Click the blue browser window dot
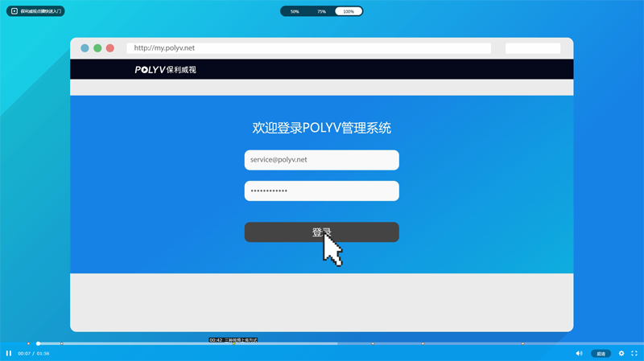Viewport: 644px width, 361px height. click(x=85, y=48)
